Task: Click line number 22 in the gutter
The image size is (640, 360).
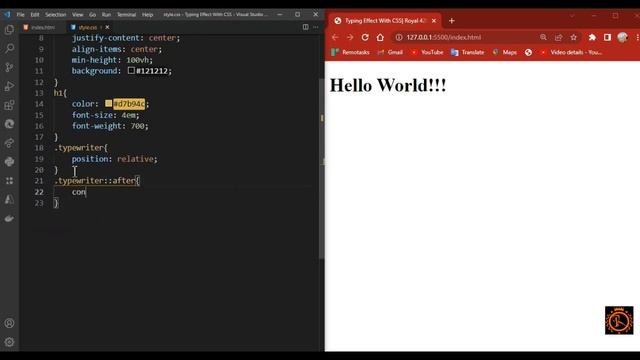Action: point(39,192)
